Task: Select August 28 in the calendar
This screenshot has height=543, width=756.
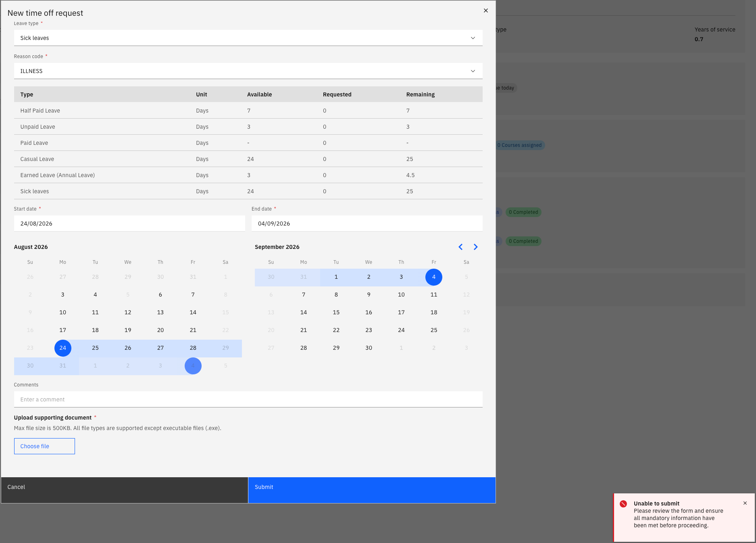Action: 193,348
